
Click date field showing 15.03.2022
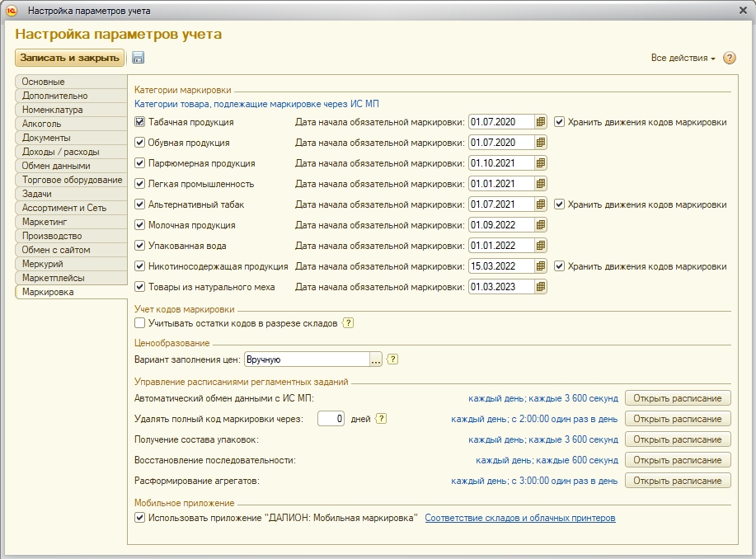point(501,266)
